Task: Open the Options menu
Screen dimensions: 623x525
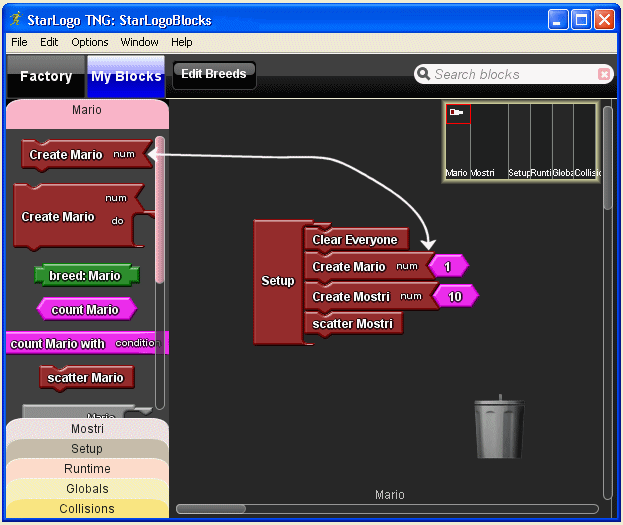Action: (90, 42)
